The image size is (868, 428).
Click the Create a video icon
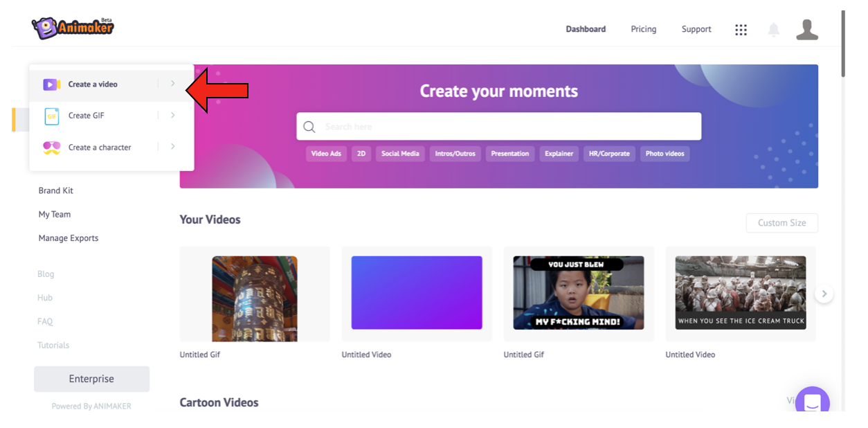pos(51,84)
